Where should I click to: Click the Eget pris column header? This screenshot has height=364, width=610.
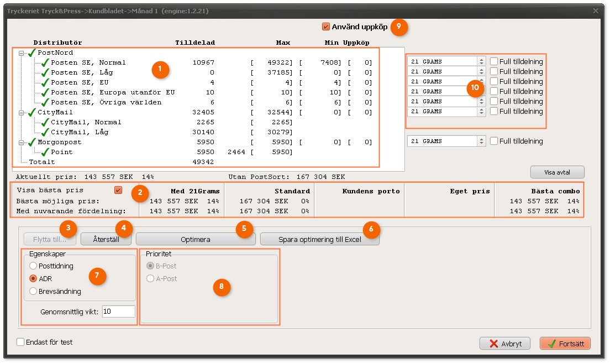click(470, 191)
